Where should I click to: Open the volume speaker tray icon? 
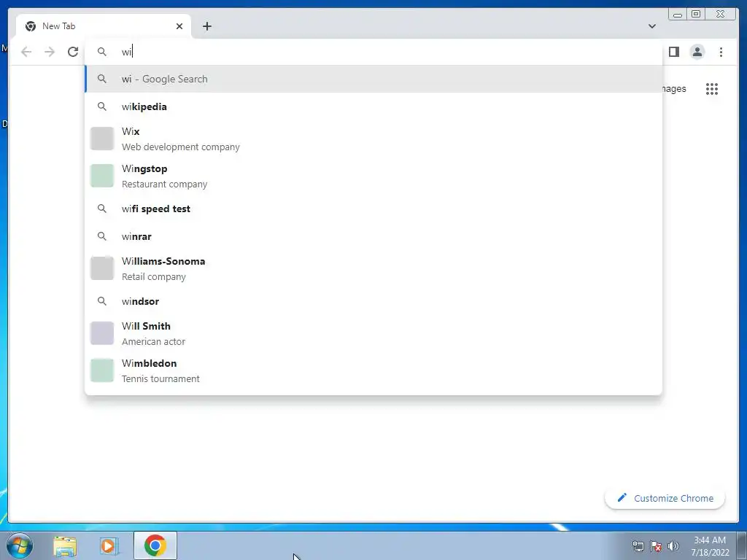click(673, 546)
